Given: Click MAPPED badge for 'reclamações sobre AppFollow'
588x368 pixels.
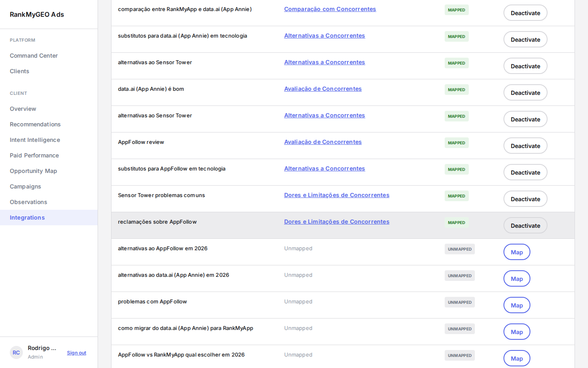Looking at the screenshot, I should 457,222.
